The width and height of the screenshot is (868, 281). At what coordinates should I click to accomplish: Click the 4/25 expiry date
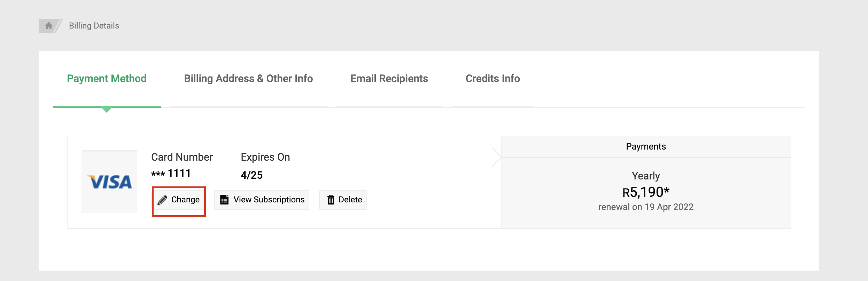(x=251, y=175)
